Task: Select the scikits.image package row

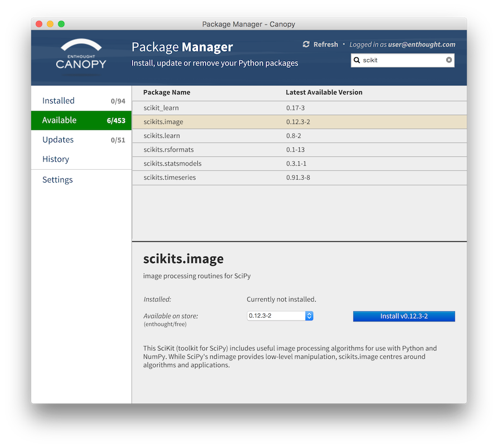Action: click(x=299, y=122)
